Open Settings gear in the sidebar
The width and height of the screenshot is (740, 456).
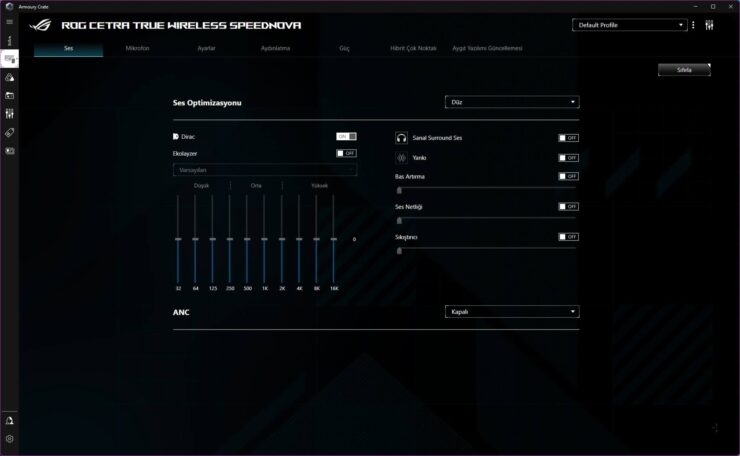click(x=9, y=439)
